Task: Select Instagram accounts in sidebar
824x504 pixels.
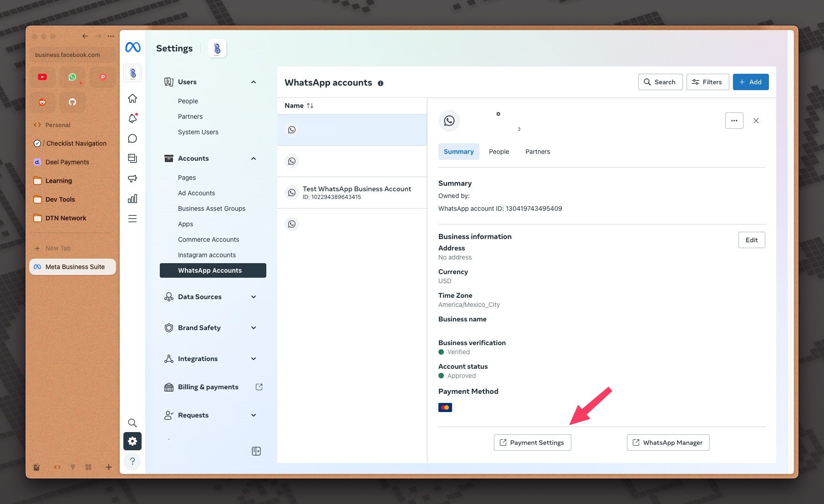Action: point(207,255)
